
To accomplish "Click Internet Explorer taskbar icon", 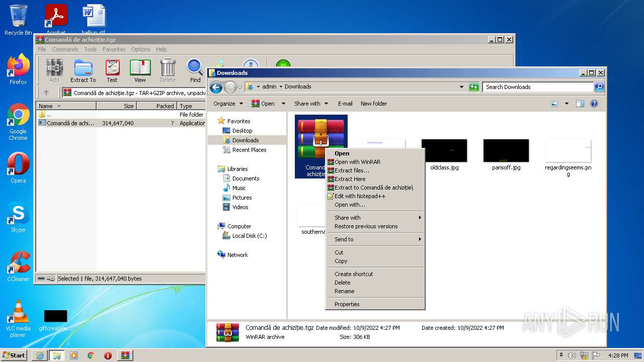I will [x=40, y=355].
